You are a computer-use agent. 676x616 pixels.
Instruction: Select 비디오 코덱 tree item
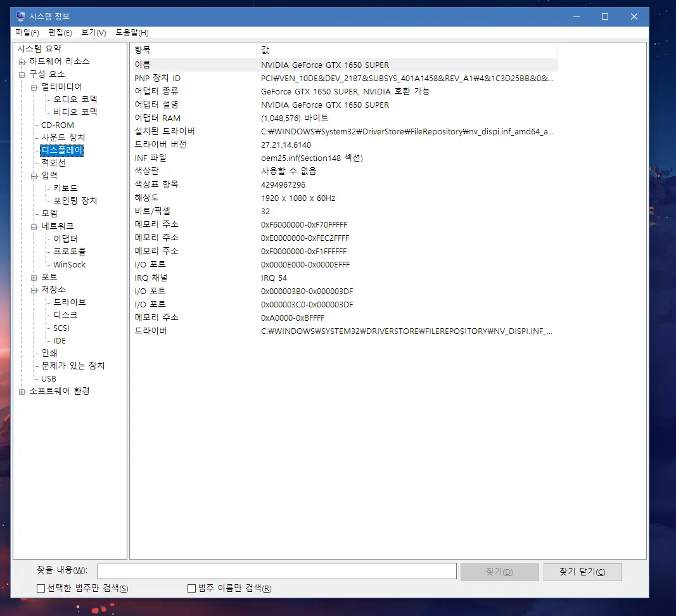75,112
